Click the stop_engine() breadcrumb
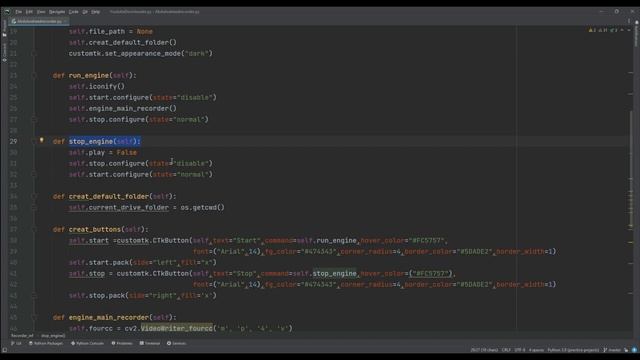This screenshot has height=360, width=640. pyautogui.click(x=53, y=336)
